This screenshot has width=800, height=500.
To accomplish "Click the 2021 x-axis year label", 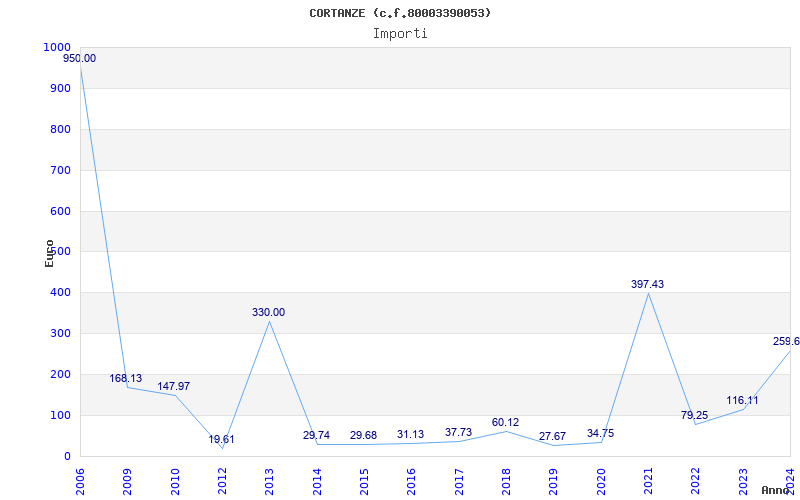I will click(x=648, y=481).
